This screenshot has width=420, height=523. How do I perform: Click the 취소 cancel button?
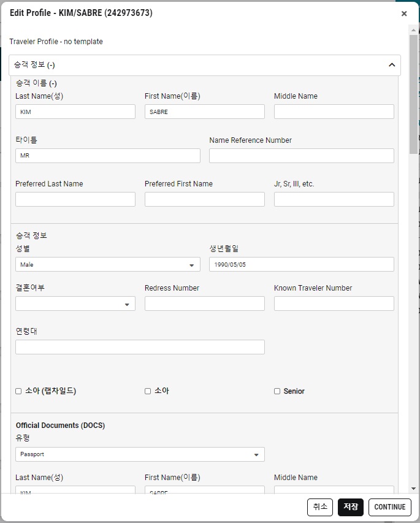[320, 507]
